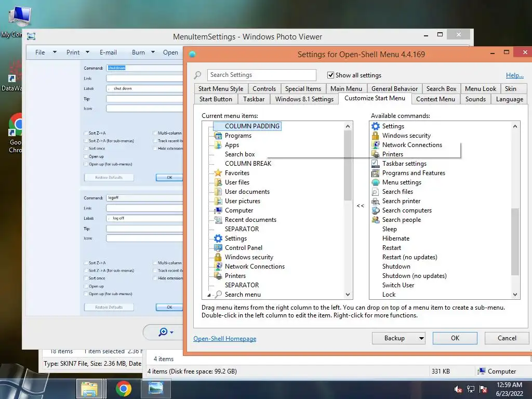Viewport: 532px width, 399px height.
Task: Open the File menu in Photo Viewer
Action: click(x=46, y=52)
